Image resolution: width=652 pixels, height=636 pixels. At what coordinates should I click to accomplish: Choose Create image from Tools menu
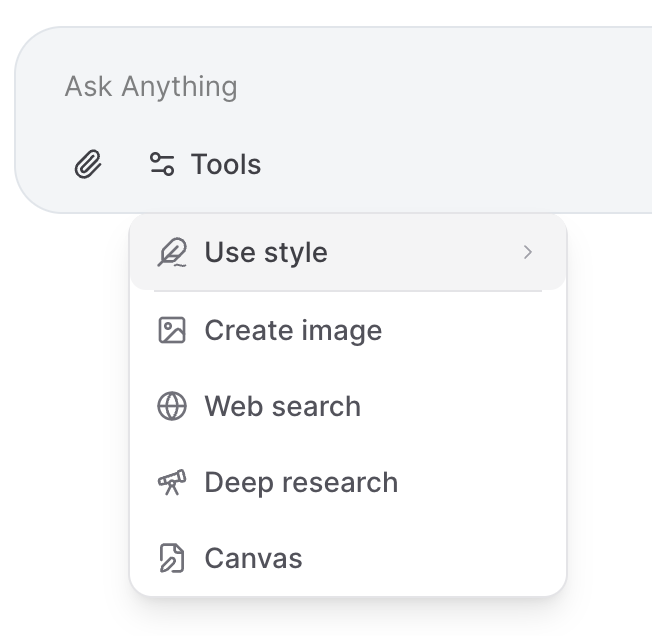coord(348,330)
